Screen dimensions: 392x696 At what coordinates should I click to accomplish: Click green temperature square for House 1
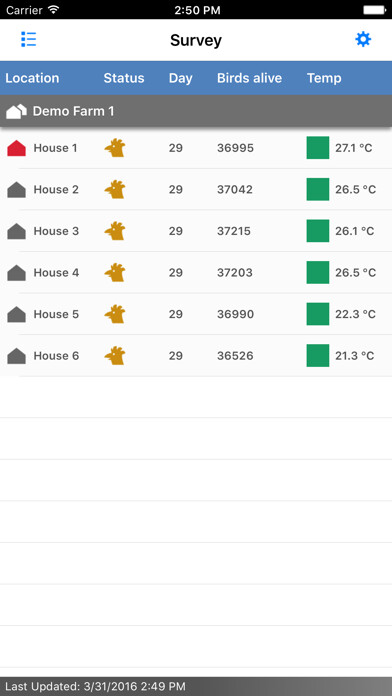coord(318,148)
